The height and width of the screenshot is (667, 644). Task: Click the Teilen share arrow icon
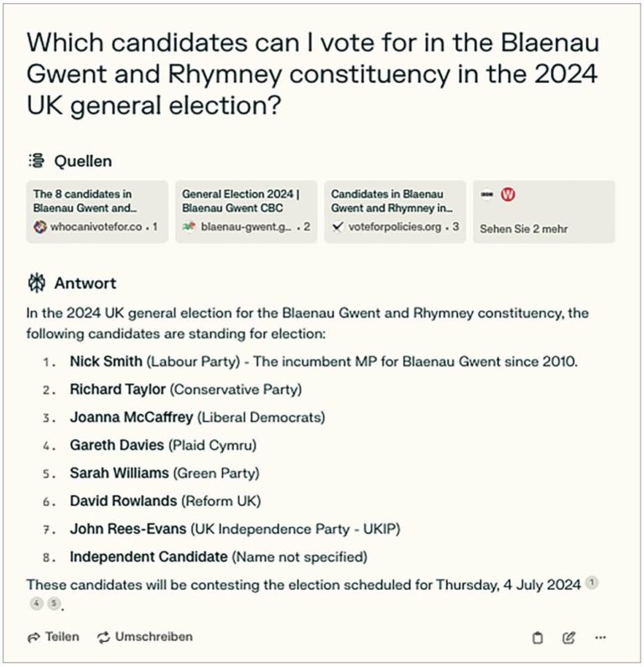[x=34, y=637]
